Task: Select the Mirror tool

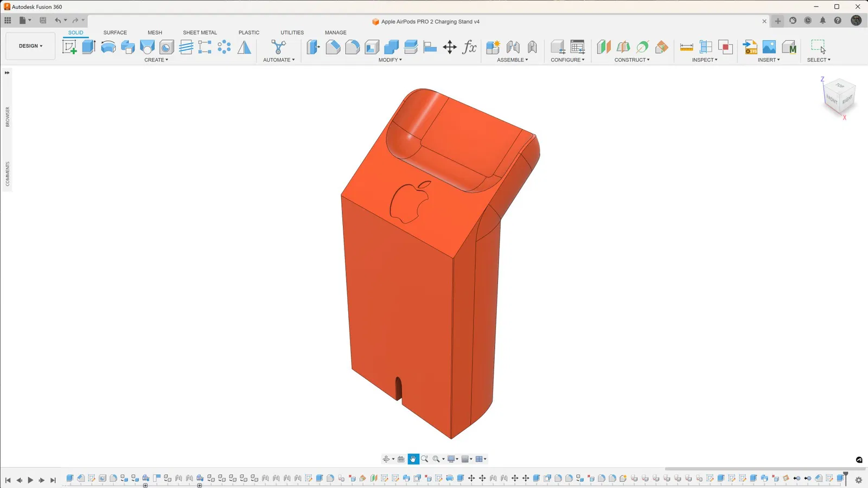Action: 245,47
